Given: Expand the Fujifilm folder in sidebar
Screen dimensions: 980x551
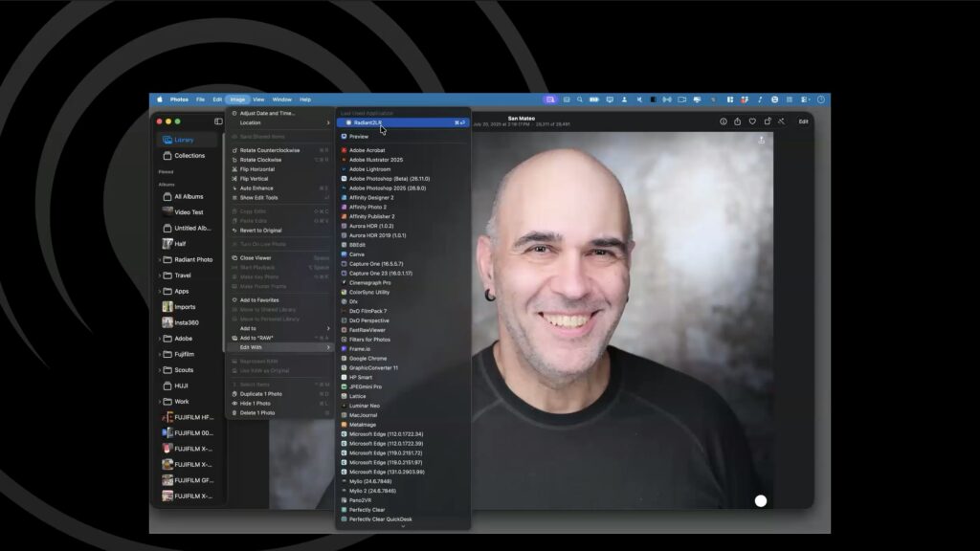Looking at the screenshot, I should 160,354.
